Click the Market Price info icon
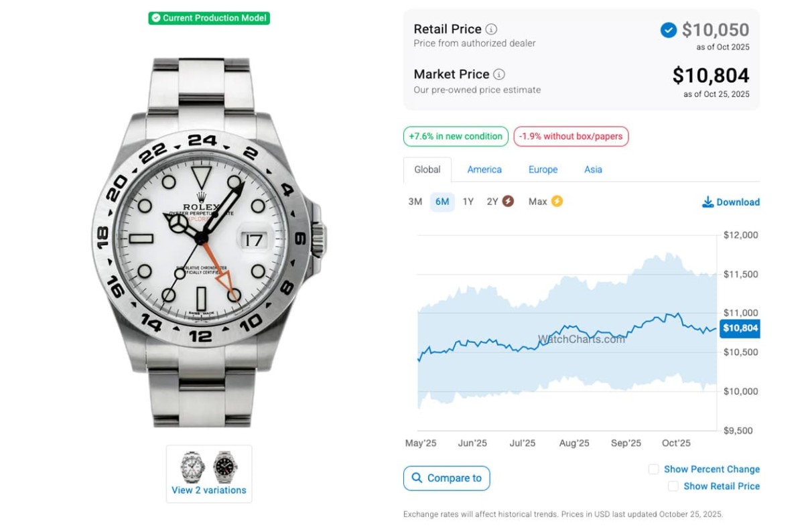The height and width of the screenshot is (532, 804). (499, 74)
